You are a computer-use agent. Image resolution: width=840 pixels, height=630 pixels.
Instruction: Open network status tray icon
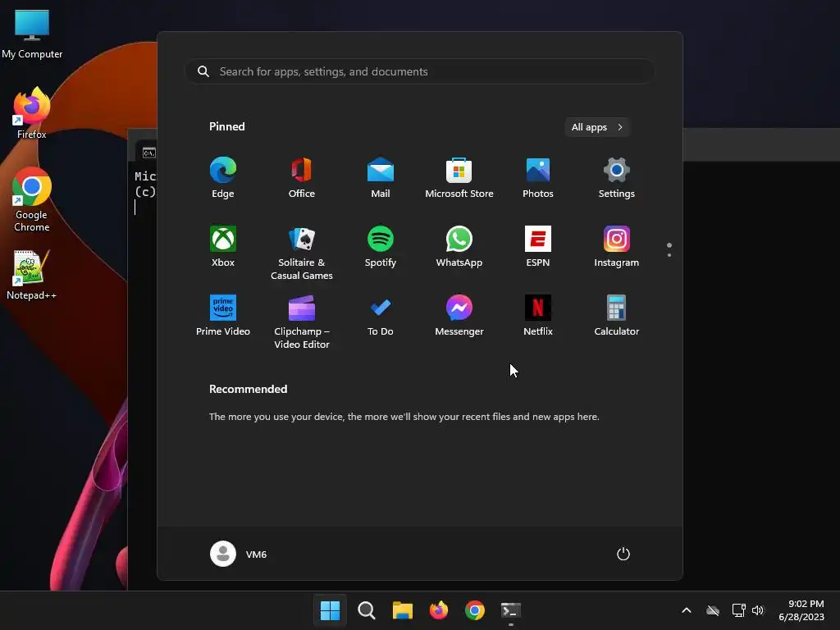pyautogui.click(x=739, y=610)
